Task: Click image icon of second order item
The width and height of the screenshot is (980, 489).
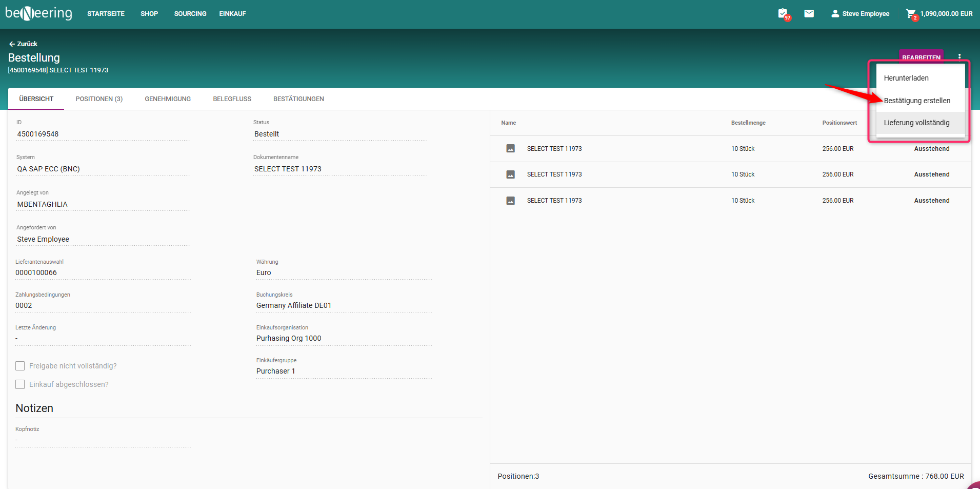Action: coord(510,174)
